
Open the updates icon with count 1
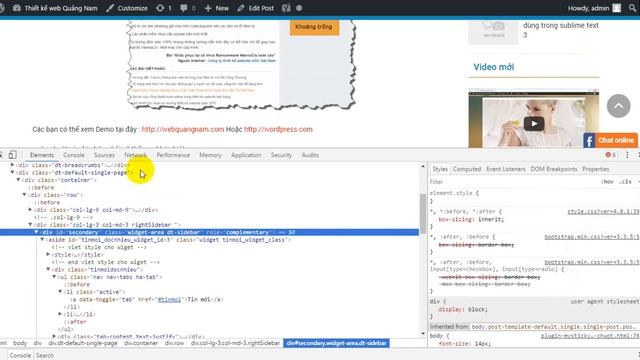click(x=164, y=8)
